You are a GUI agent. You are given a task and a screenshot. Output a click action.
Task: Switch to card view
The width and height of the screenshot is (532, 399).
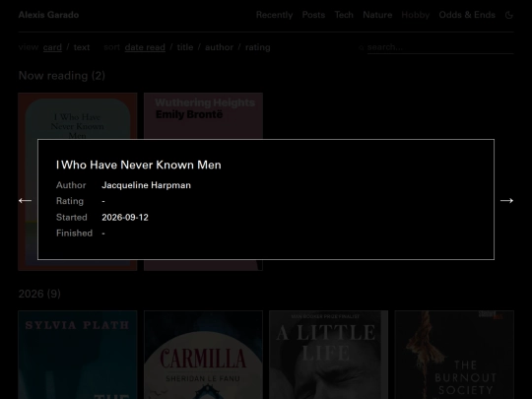click(52, 47)
